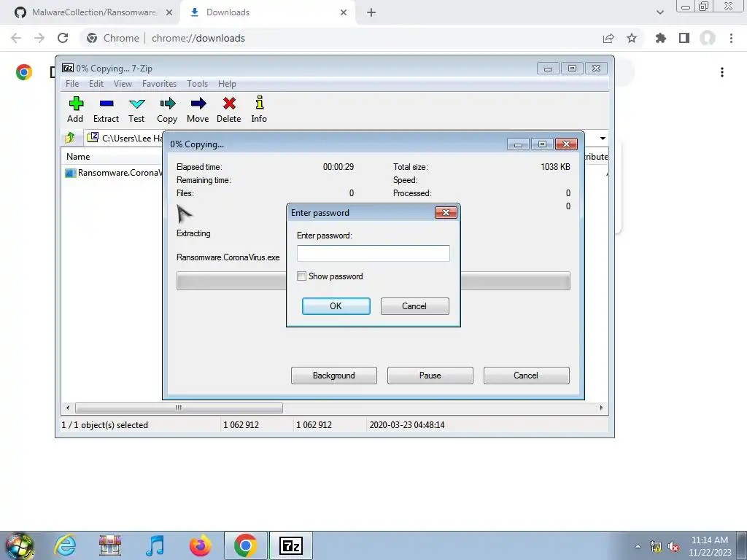
Task: Open the Tools menu
Action: [197, 84]
